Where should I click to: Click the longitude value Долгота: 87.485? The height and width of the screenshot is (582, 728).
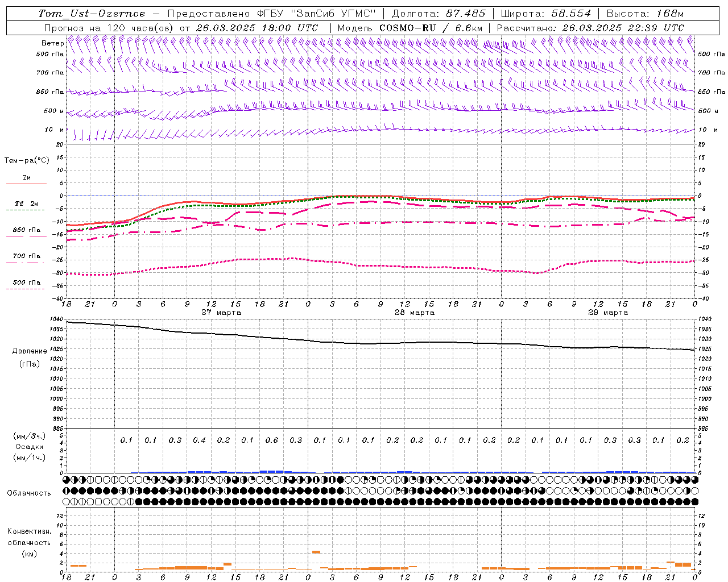pos(439,14)
